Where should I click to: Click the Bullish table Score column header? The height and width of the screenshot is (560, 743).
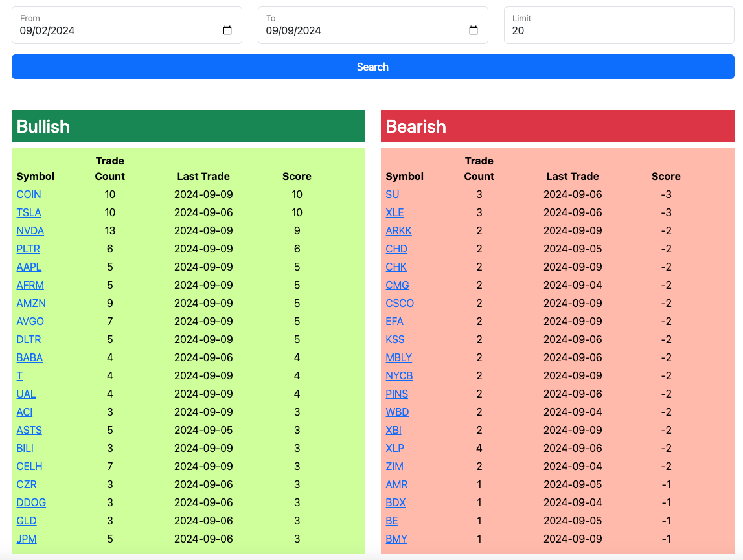pos(297,176)
